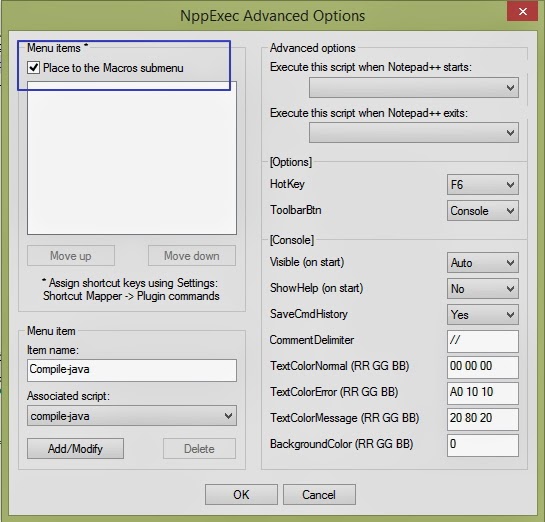Image resolution: width=545 pixels, height=522 pixels.
Task: Open the ShowHelp (on start) dropdown
Action: 482,288
